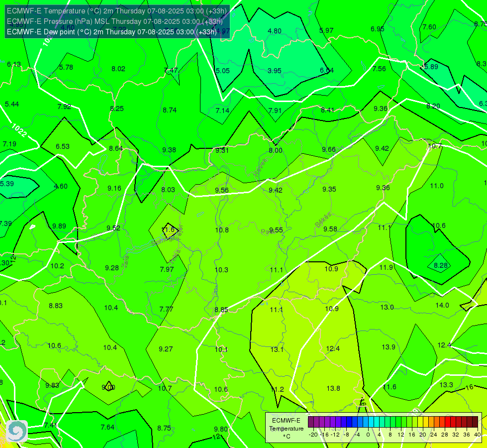This screenshot has height=448, width=487.
Task: Click the map value 7.91
Action: (x=275, y=111)
